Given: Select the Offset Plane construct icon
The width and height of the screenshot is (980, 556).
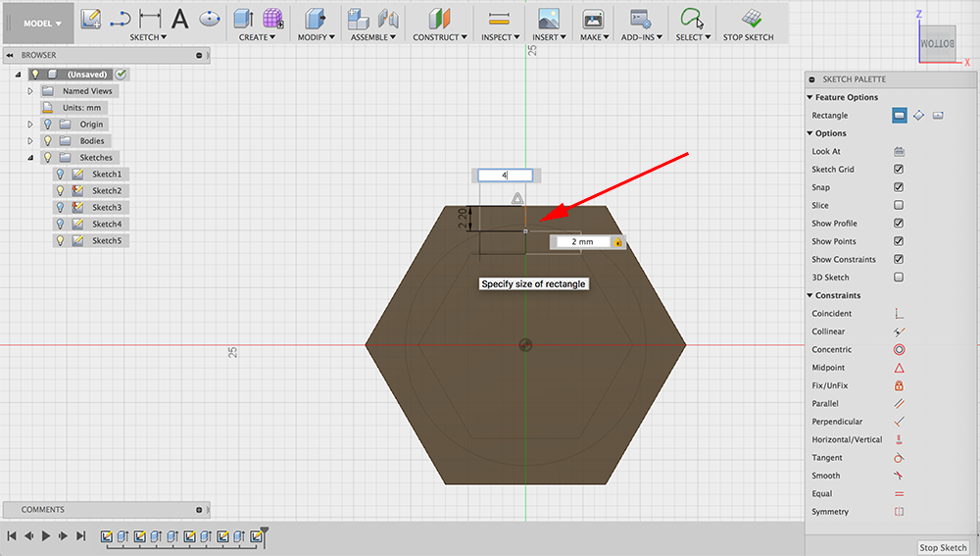Looking at the screenshot, I should (x=440, y=19).
